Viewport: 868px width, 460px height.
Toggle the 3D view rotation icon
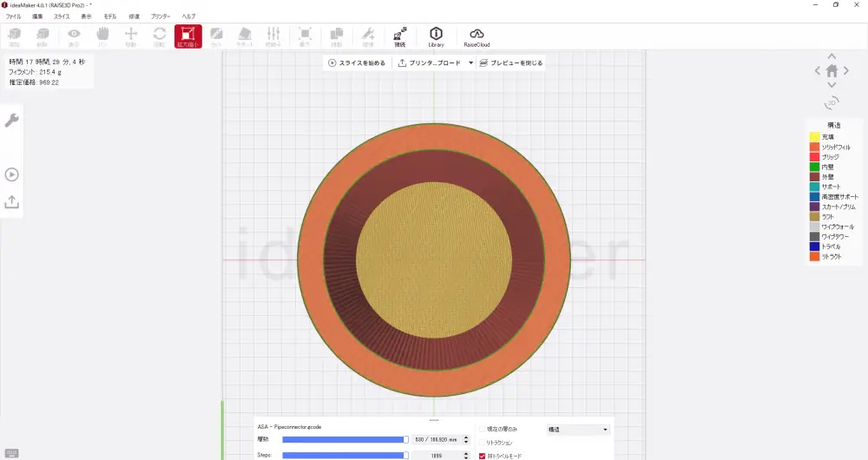(x=832, y=102)
